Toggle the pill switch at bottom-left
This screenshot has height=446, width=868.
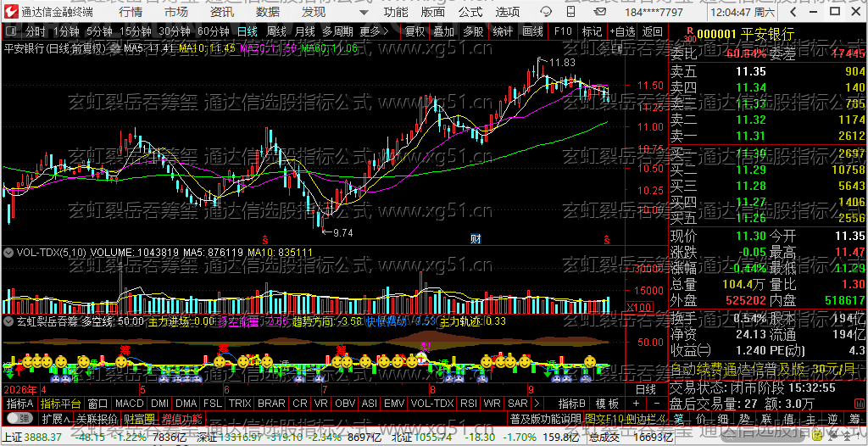click(x=19, y=418)
